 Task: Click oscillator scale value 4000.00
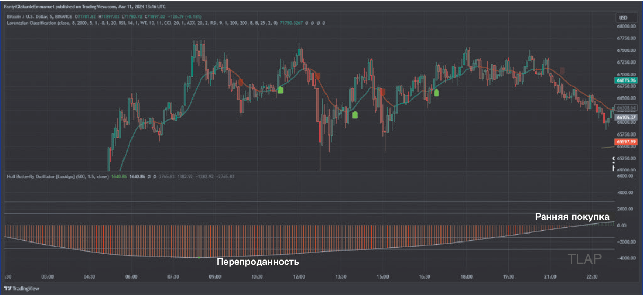tap(627, 193)
